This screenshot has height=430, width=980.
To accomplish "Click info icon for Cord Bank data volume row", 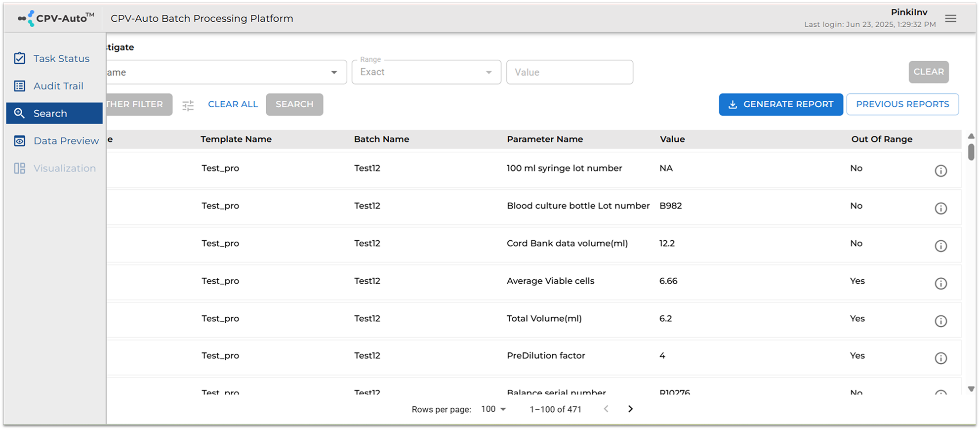I will click(940, 246).
